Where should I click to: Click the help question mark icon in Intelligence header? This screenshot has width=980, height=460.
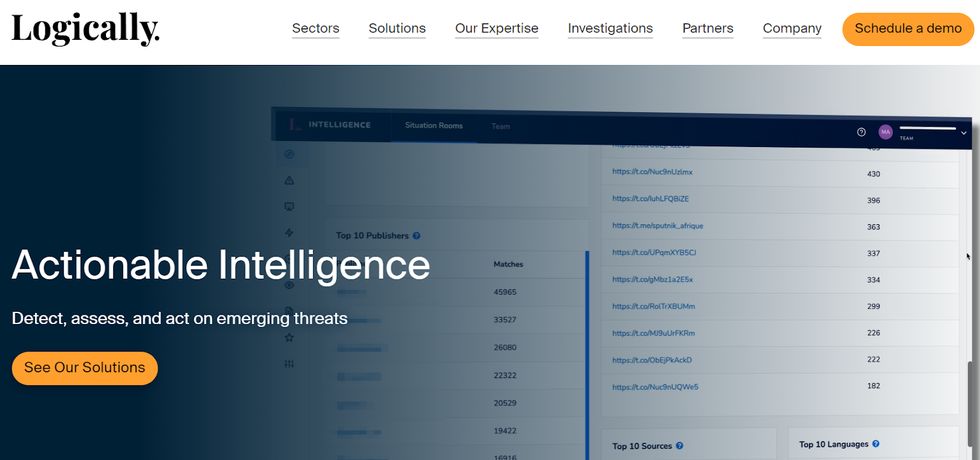pyautogui.click(x=861, y=132)
